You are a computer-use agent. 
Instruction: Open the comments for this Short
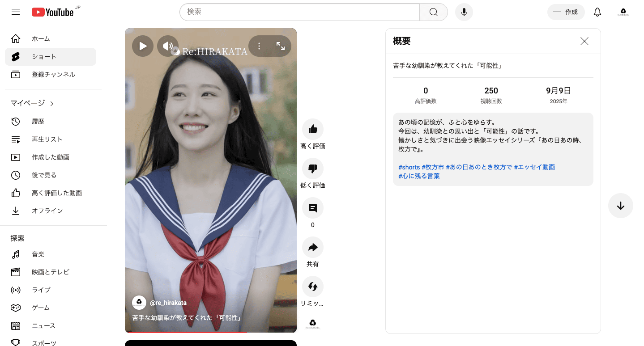pos(312,208)
